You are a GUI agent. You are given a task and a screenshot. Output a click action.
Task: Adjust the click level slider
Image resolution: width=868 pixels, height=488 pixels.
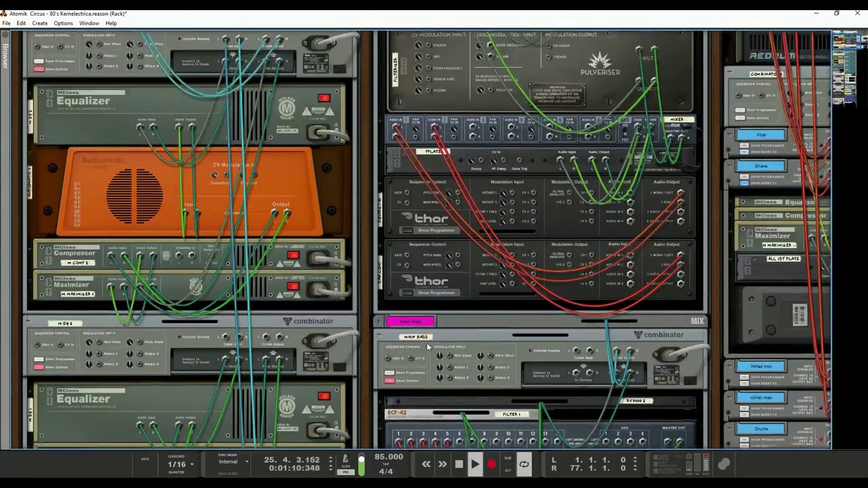[x=361, y=464]
